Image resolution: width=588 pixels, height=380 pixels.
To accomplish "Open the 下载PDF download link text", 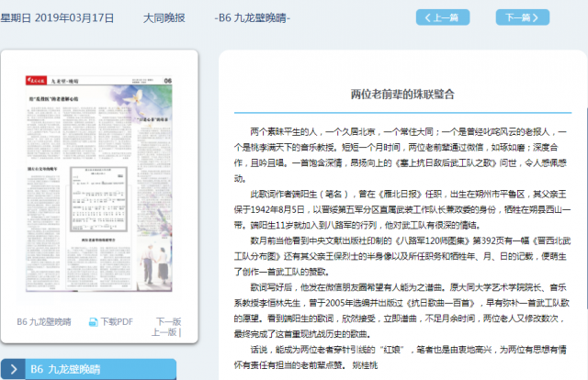I will click(x=117, y=322).
